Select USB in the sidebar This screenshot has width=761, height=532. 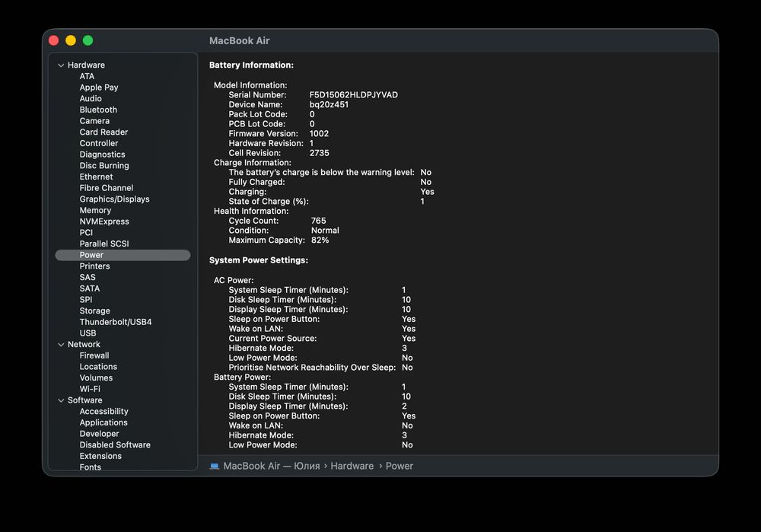[88, 333]
